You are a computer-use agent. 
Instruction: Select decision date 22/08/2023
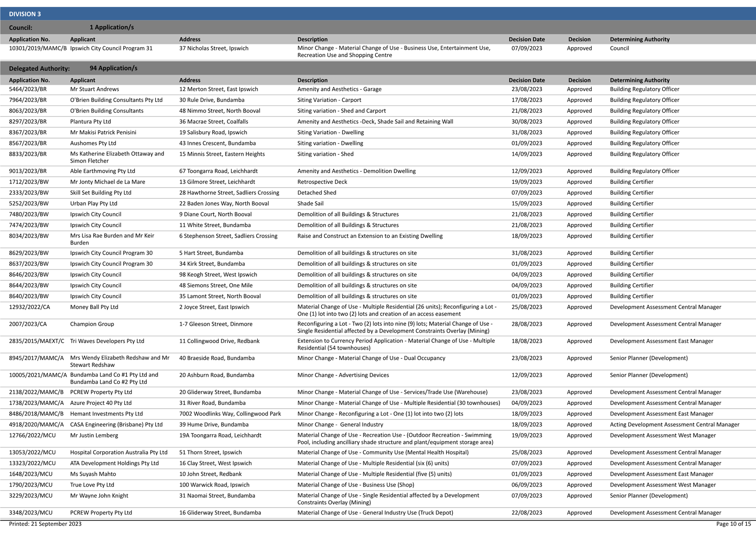click(527, 513)
